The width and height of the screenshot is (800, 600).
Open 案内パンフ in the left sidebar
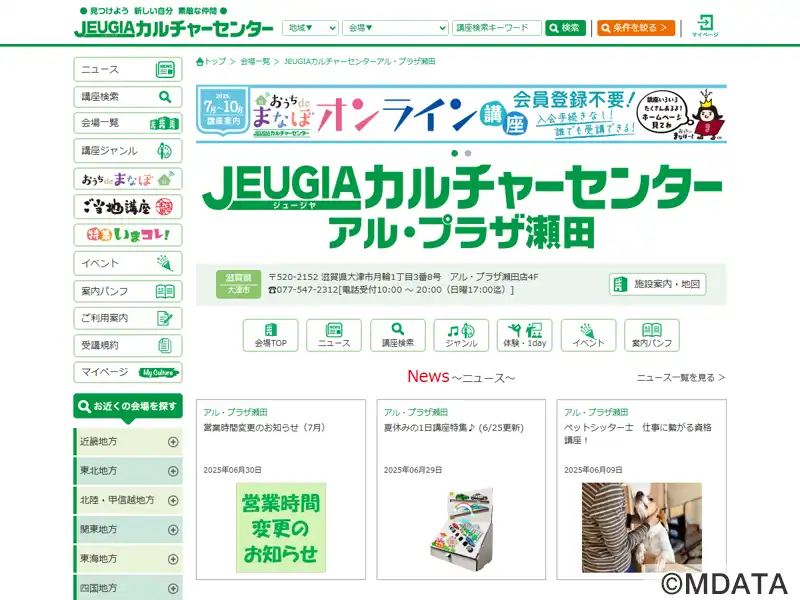(128, 291)
